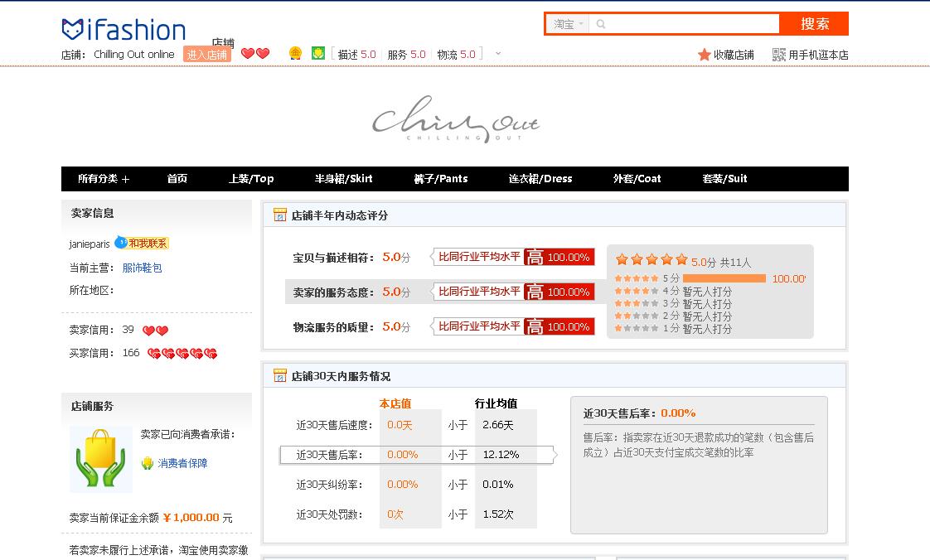Viewport: 930px width, 560px height.
Task: Click the magnifier icon in search box
Action: [x=601, y=24]
